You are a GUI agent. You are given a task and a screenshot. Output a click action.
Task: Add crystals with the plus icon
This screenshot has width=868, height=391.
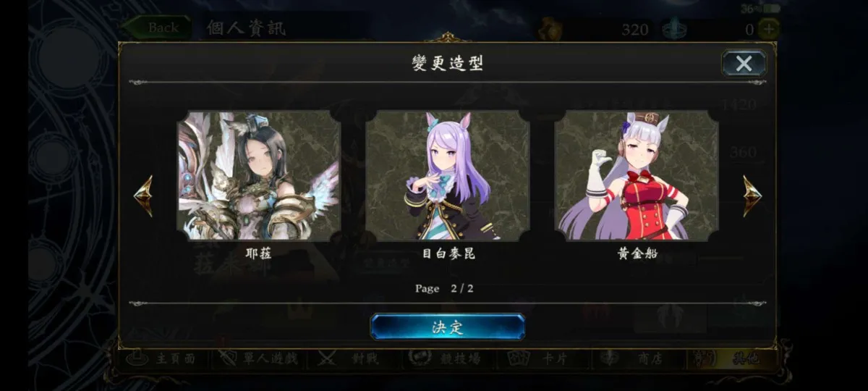click(768, 30)
